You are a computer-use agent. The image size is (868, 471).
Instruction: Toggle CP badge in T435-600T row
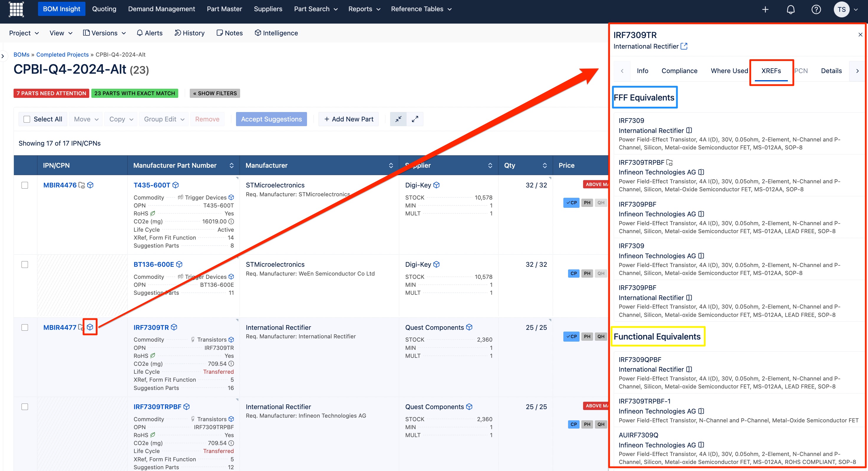[572, 202]
